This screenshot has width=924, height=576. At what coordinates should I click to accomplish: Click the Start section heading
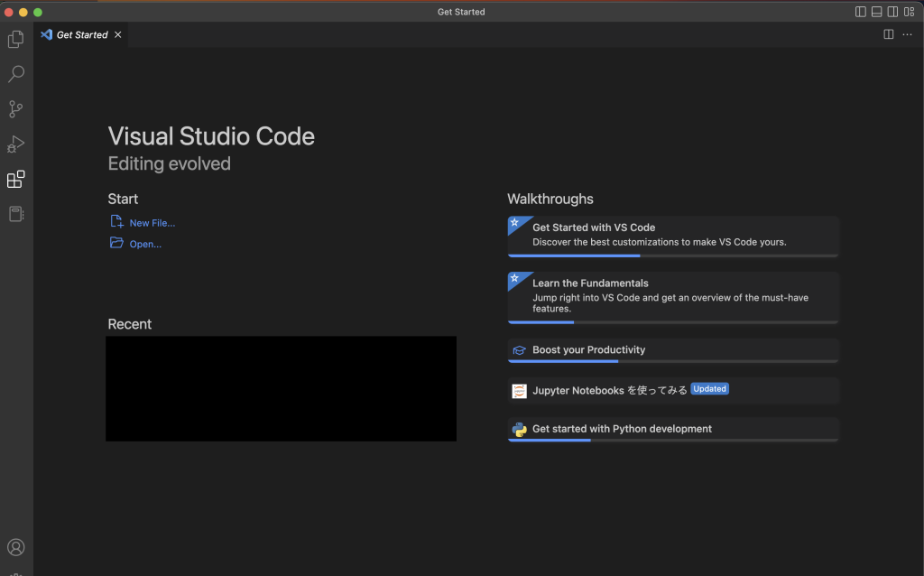click(123, 199)
